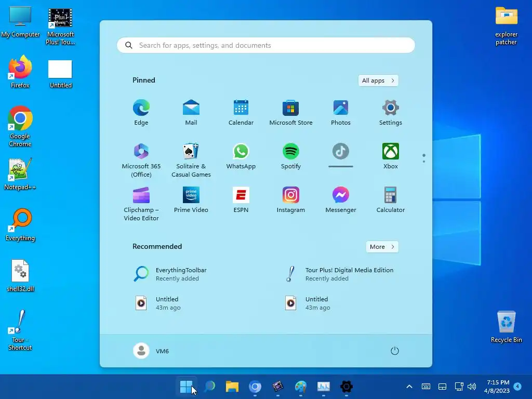Open Microsoft 365 (Office)
The image size is (532, 399).
141,160
